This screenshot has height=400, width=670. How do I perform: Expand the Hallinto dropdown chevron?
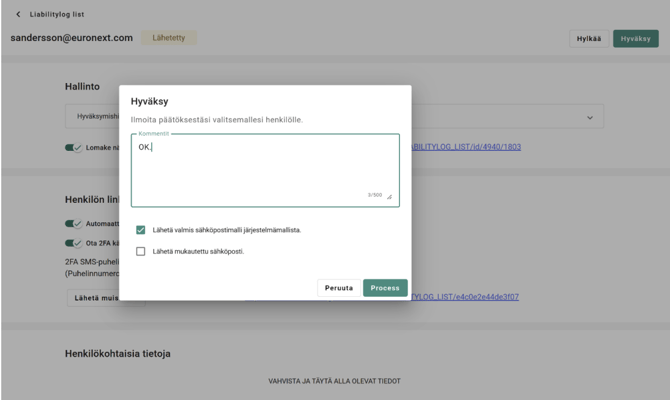(x=589, y=118)
